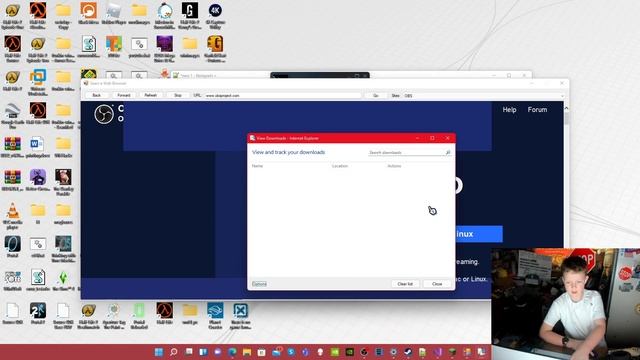Open the Sims 4 desktop shortcut
The width and height of the screenshot is (640, 360).
pyautogui.click(x=63, y=280)
